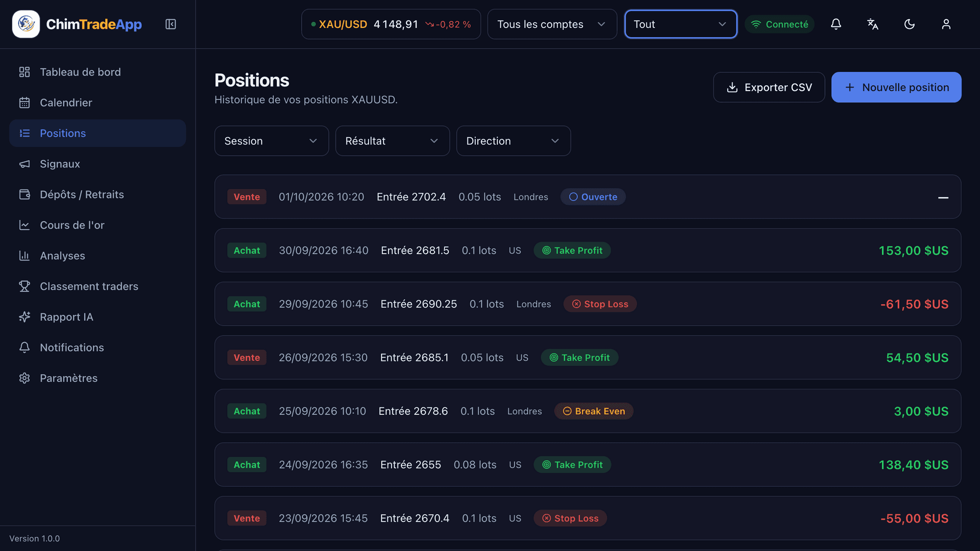
Task: Open the Tout filter dropdown
Action: point(681,24)
